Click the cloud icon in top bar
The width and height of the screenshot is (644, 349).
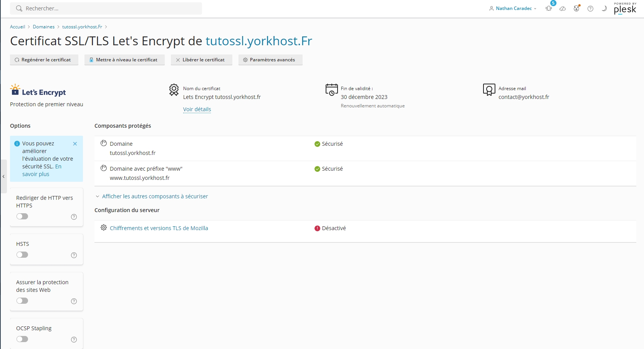563,8
